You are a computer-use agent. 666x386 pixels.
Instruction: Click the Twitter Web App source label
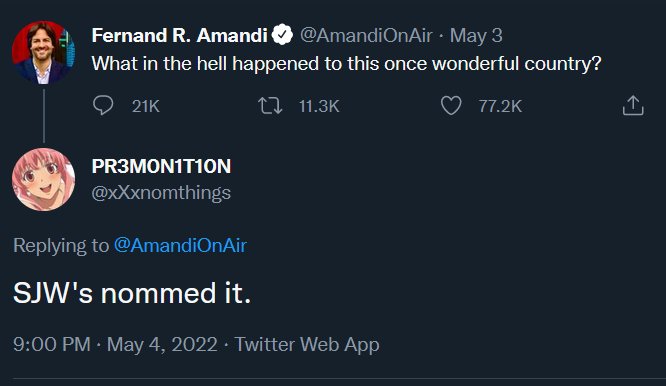307,344
